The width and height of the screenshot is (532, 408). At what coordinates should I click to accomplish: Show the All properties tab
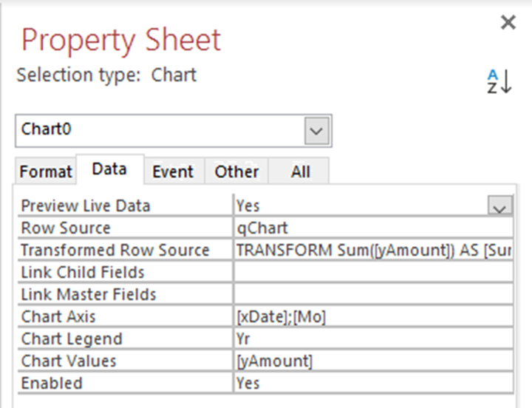(300, 171)
